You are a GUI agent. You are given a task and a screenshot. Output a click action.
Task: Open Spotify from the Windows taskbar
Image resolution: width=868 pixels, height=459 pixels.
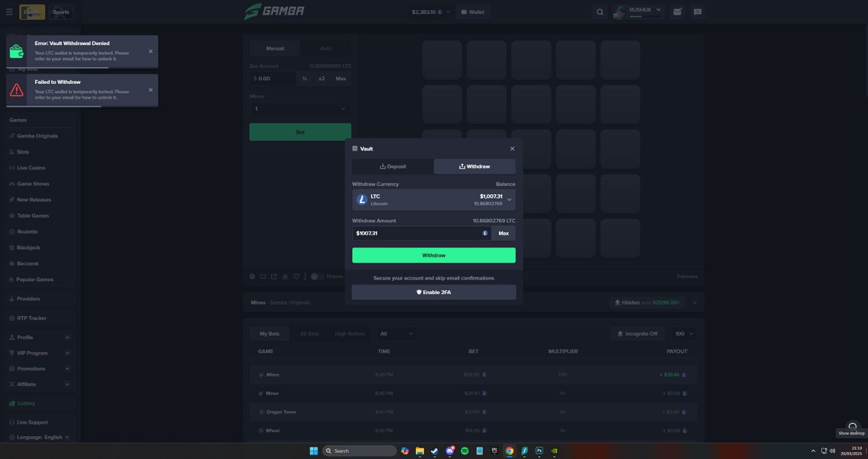pyautogui.click(x=465, y=451)
